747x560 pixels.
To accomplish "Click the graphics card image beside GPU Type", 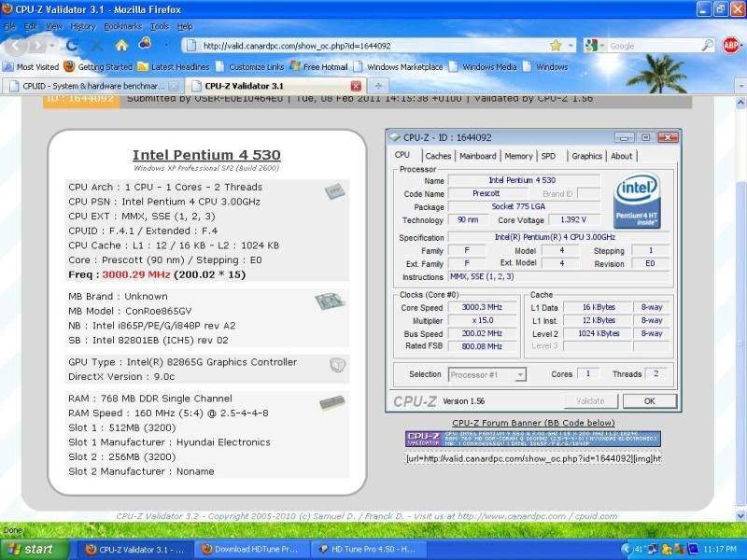I will [337, 365].
